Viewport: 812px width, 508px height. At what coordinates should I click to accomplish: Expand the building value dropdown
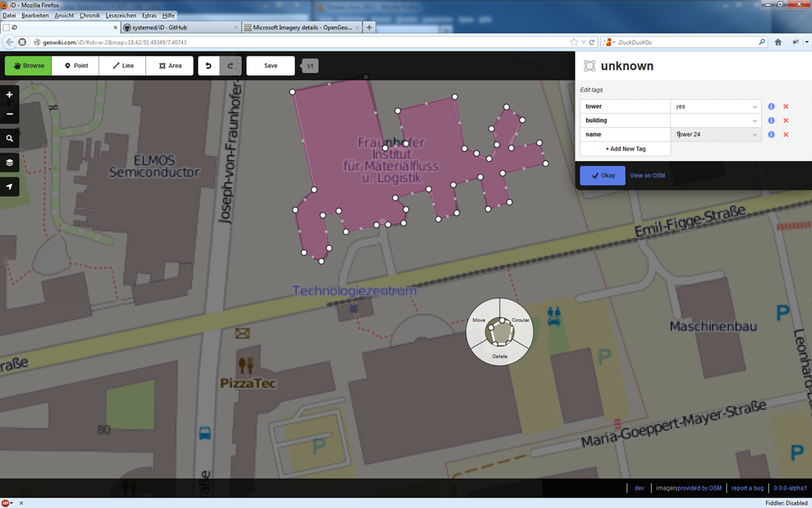click(x=755, y=121)
